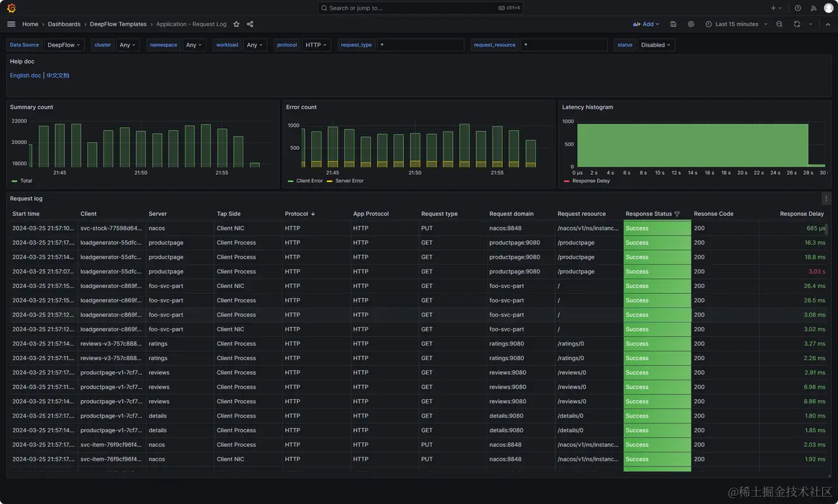Sort by Request type column header
The width and height of the screenshot is (838, 504).
click(x=439, y=214)
